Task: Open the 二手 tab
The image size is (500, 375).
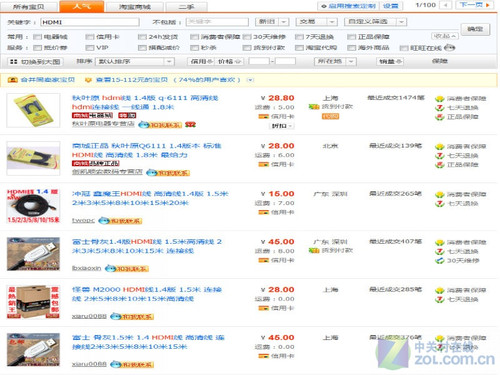Action: click(x=186, y=7)
